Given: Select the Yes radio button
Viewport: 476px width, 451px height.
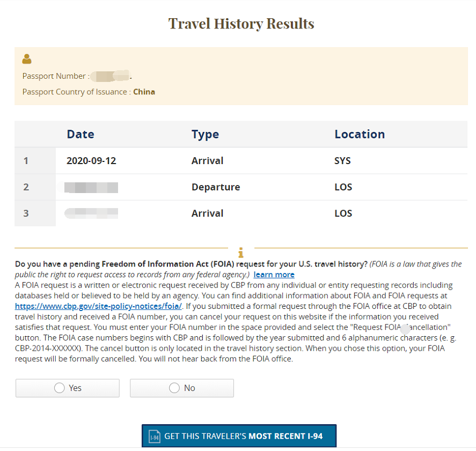Looking at the screenshot, I should pyautogui.click(x=60, y=388).
